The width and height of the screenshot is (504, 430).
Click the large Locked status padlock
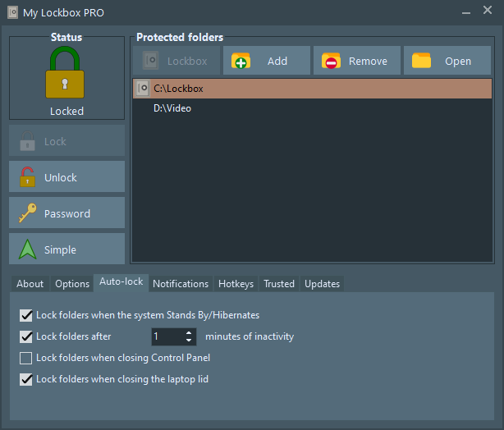[65, 72]
